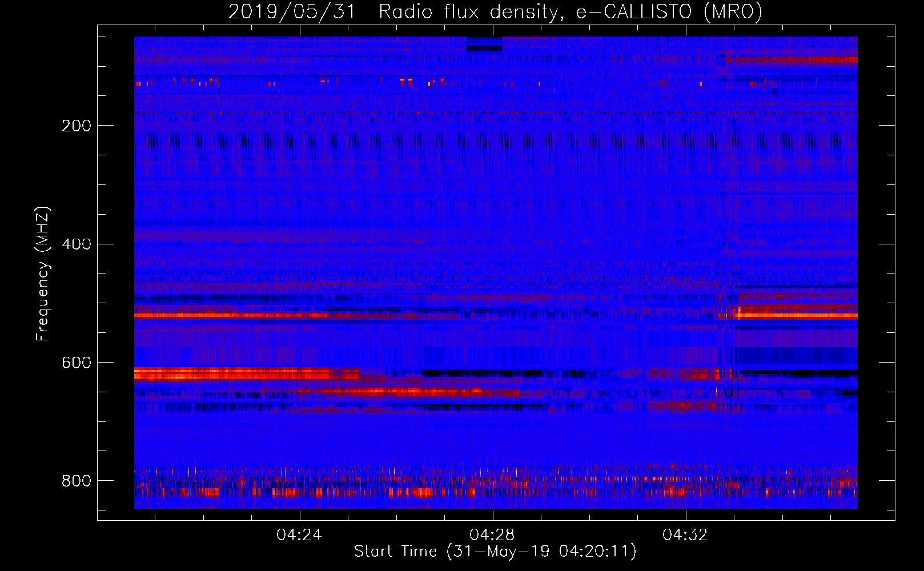
Task: Click the 04:24 time tick label
Action: pos(299,535)
